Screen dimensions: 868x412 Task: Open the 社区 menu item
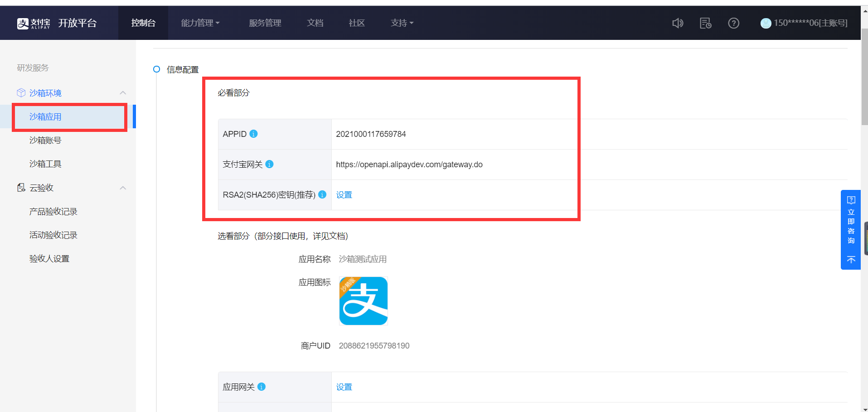click(x=357, y=23)
